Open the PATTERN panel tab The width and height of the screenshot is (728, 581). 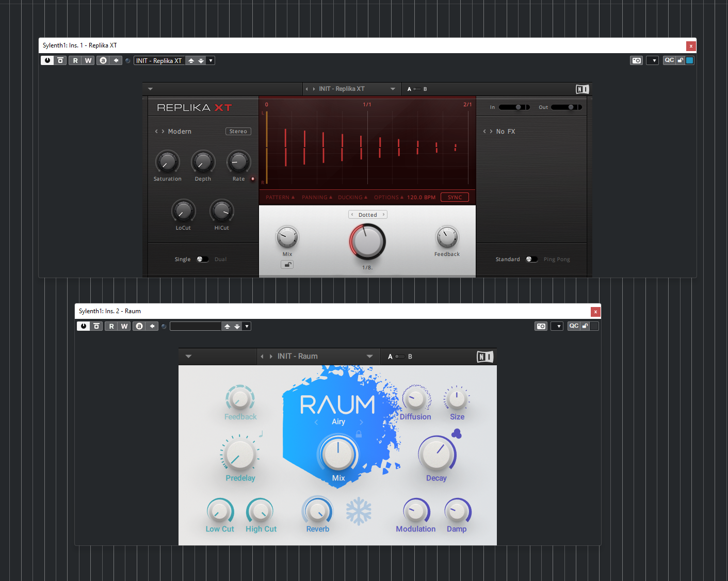(280, 198)
